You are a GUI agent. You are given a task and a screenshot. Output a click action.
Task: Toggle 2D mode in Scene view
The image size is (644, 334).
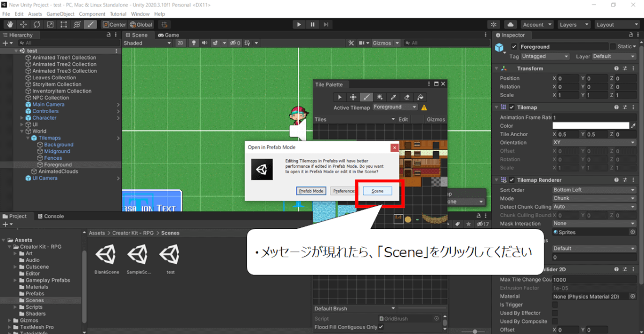click(181, 43)
